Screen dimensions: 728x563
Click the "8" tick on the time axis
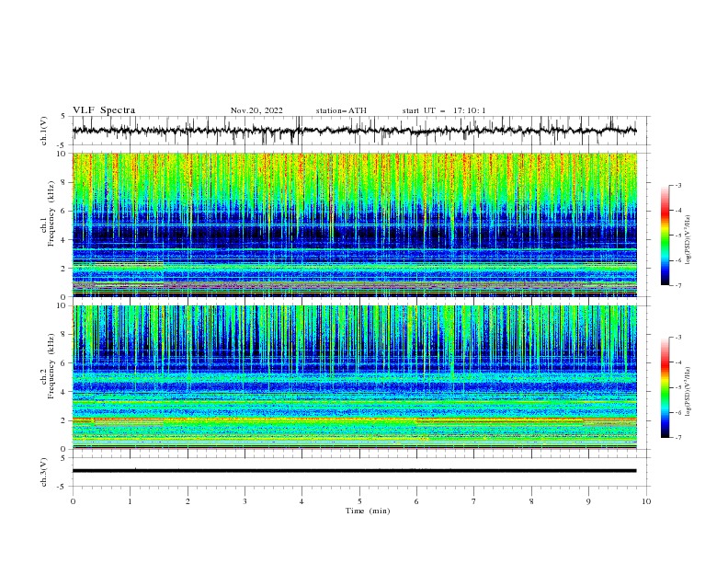[x=531, y=501]
